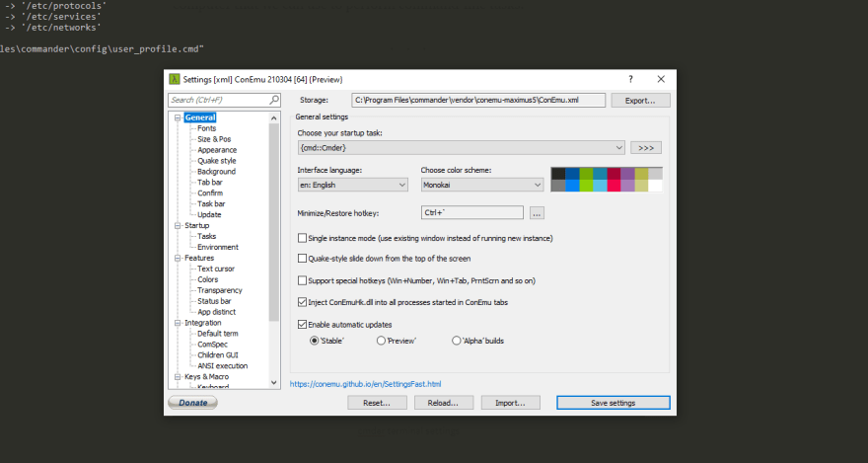
Task: Select Appearance in settings tree
Action: click(x=217, y=150)
